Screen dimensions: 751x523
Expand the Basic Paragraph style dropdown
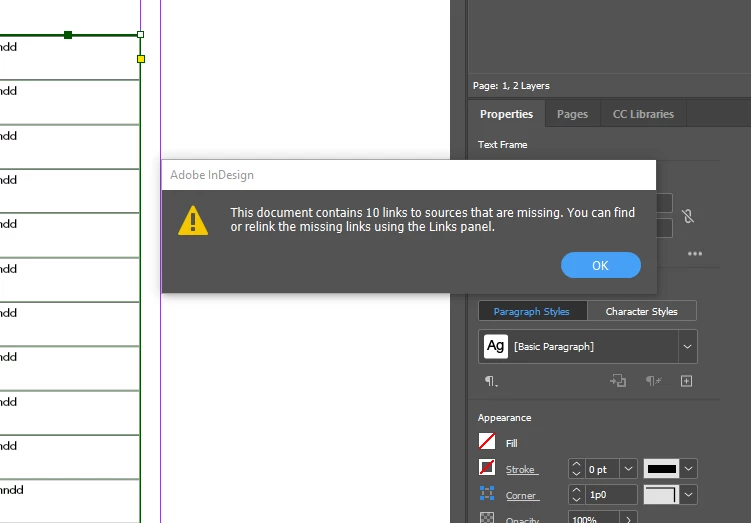(x=687, y=347)
